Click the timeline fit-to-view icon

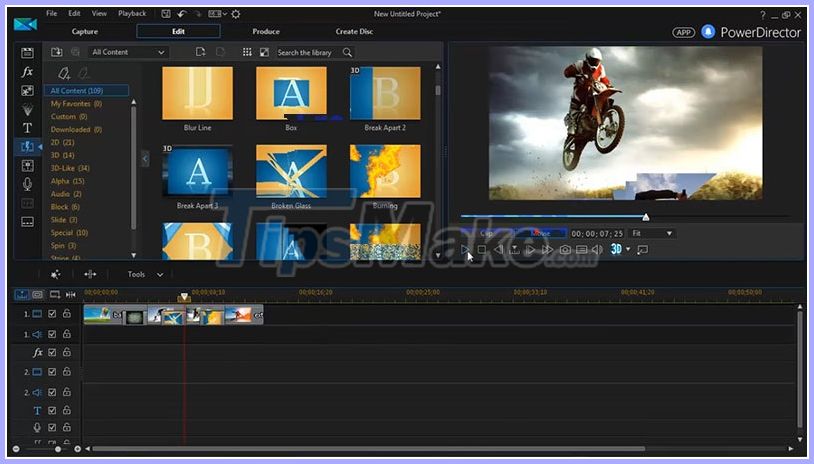tap(71, 294)
